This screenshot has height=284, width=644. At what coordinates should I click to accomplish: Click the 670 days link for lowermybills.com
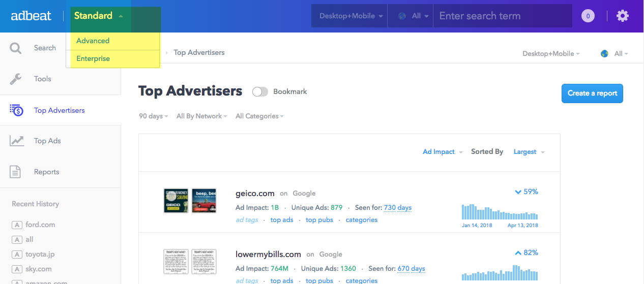coord(412,269)
